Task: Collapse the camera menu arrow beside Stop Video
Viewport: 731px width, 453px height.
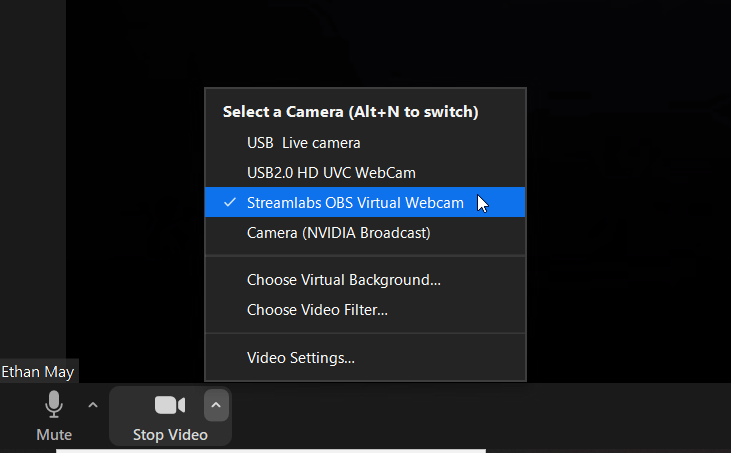Action: 217,405
